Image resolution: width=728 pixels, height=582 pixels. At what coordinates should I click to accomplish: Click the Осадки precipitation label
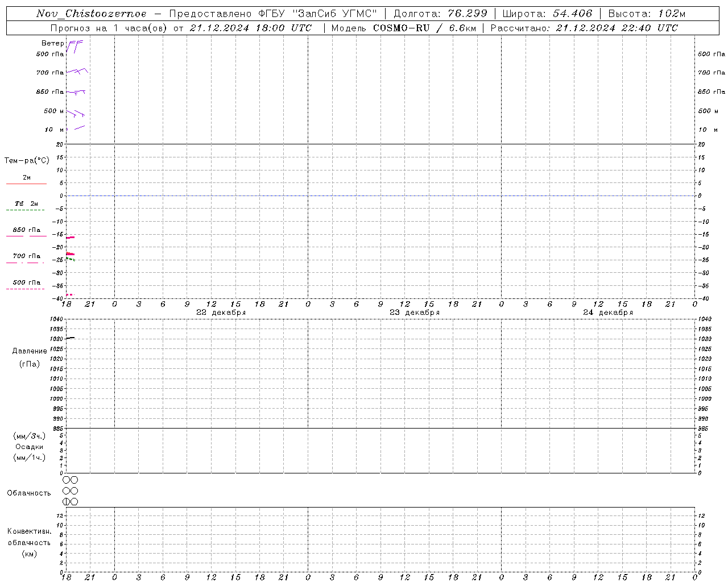pos(30,447)
